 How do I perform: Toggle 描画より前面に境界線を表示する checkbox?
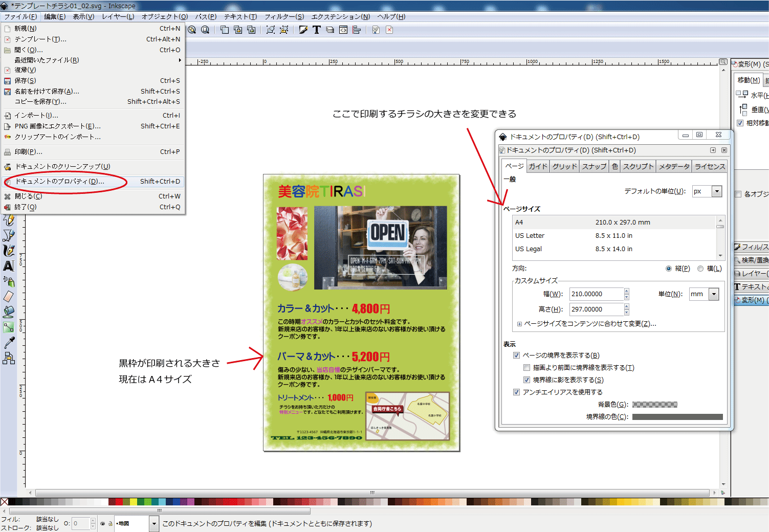point(526,367)
